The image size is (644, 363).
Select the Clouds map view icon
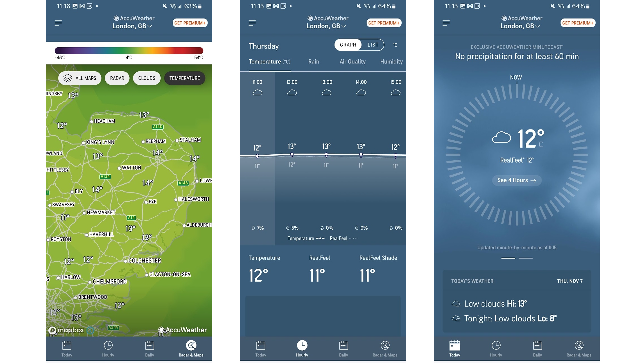pyautogui.click(x=146, y=78)
